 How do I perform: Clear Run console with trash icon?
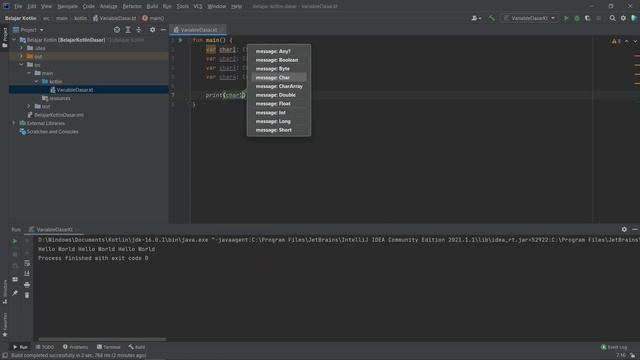(x=27, y=295)
